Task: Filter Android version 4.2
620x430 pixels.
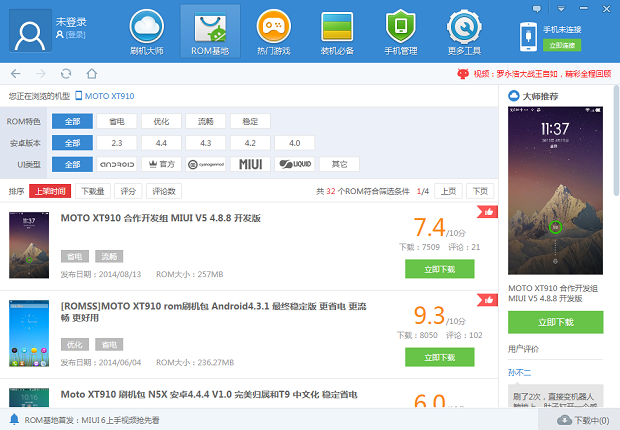Action: (x=250, y=143)
